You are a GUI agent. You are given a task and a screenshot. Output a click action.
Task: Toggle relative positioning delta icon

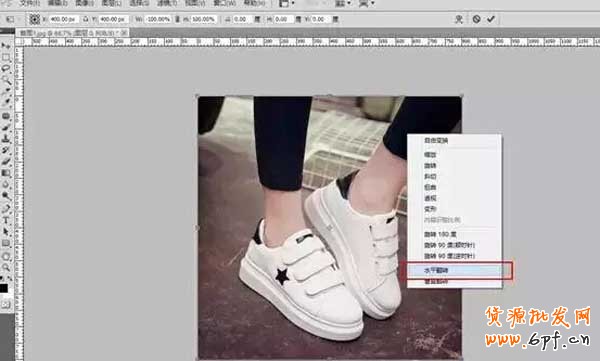click(85, 19)
